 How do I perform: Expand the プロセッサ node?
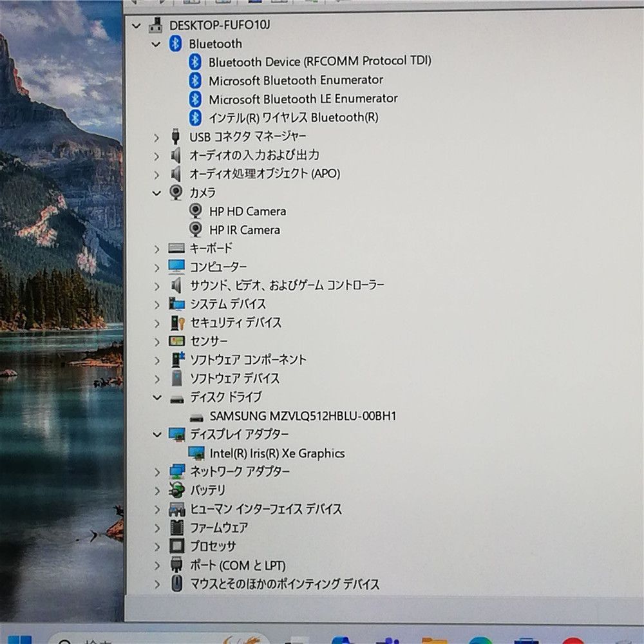tap(156, 547)
